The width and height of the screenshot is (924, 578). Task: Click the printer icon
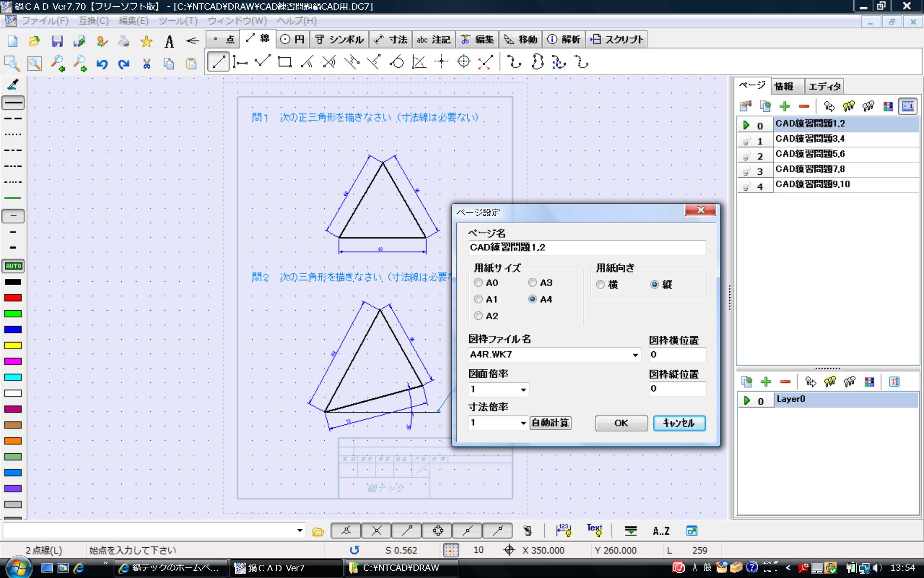124,41
